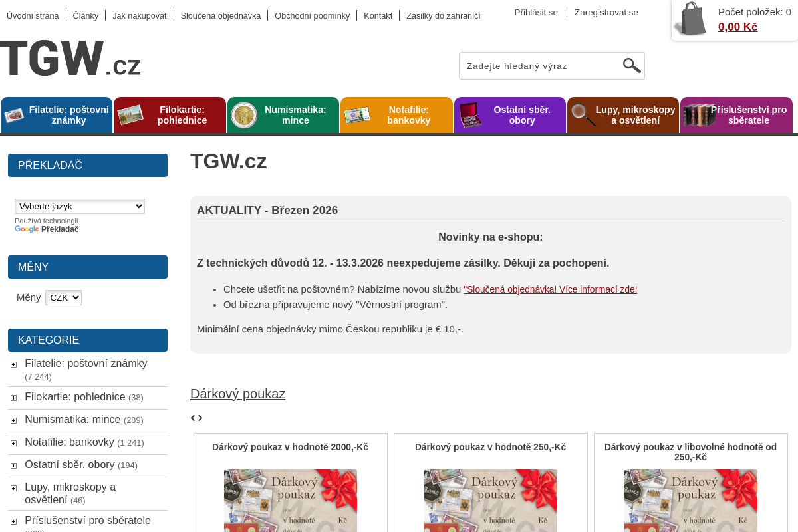This screenshot has height=532, width=798.
Task: Expand the Filatelie: poštovní známky category
Action: [x=13, y=364]
